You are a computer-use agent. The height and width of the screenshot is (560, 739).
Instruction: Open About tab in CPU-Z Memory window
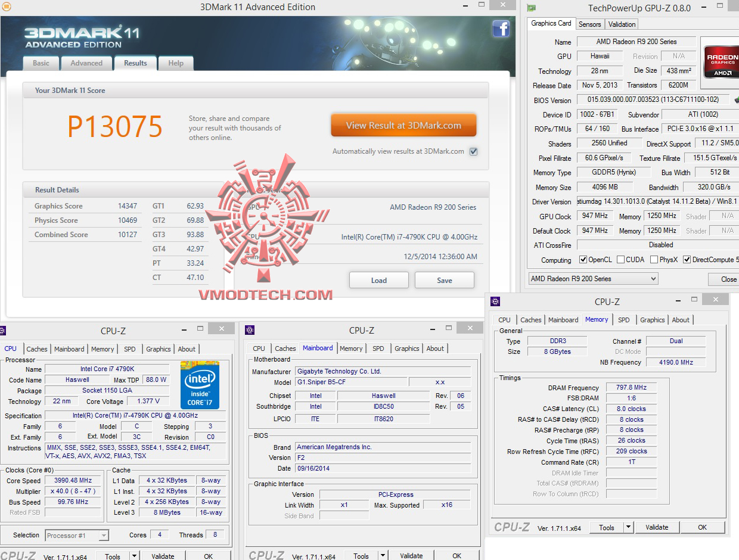pyautogui.click(x=681, y=320)
